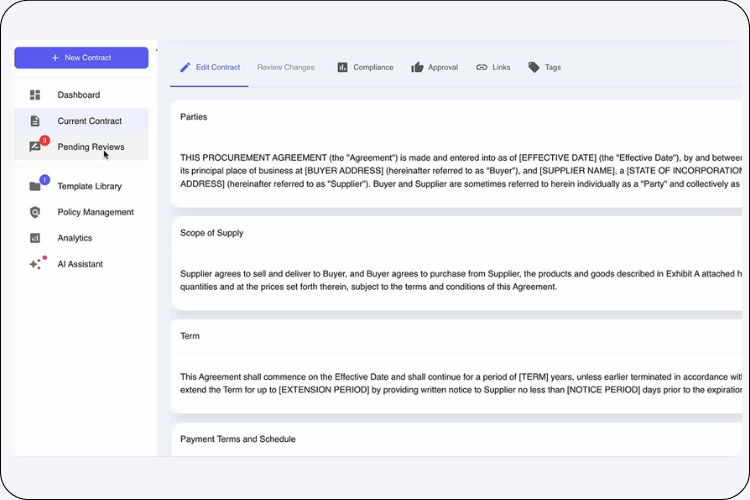The height and width of the screenshot is (500, 750).
Task: Click the Parties section header
Action: (x=194, y=117)
